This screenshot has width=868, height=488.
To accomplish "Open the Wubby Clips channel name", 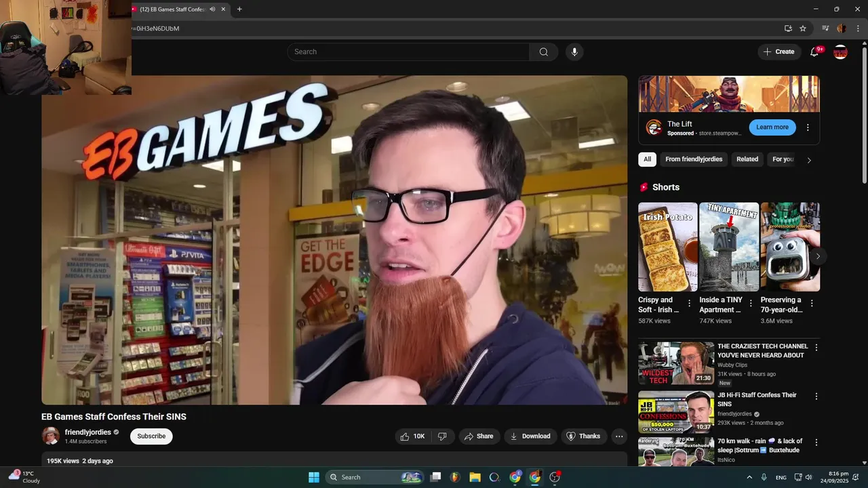I will click(x=732, y=365).
